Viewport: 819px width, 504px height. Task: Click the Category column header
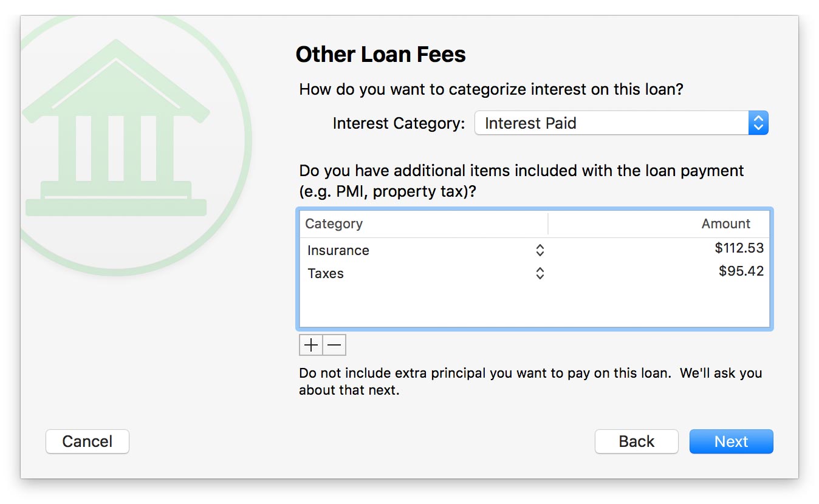point(334,223)
